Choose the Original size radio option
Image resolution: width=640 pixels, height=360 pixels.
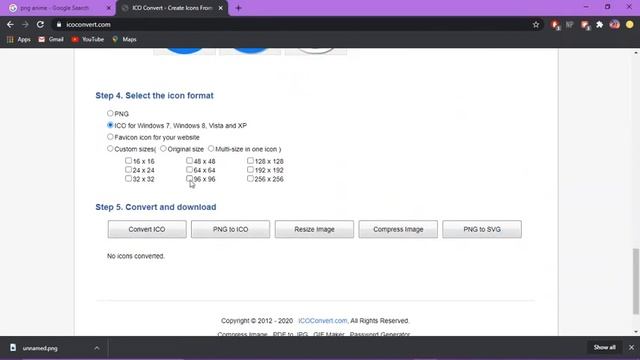point(163,149)
